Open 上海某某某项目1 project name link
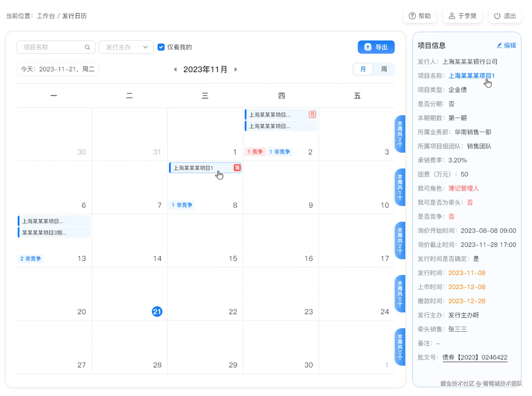Viewport: 532px width, 396px height. 471,76
